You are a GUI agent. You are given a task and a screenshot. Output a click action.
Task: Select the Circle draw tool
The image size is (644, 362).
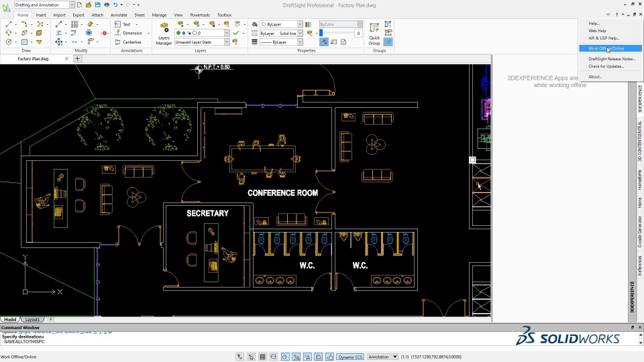(x=9, y=42)
